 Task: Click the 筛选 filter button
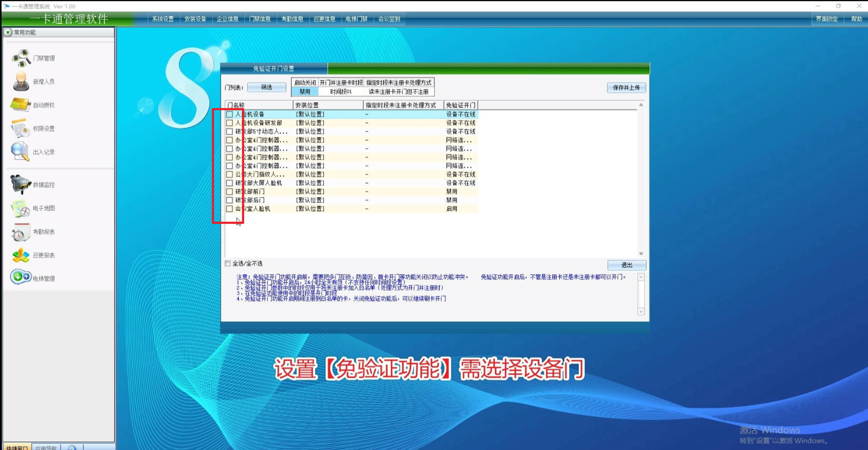coord(266,87)
